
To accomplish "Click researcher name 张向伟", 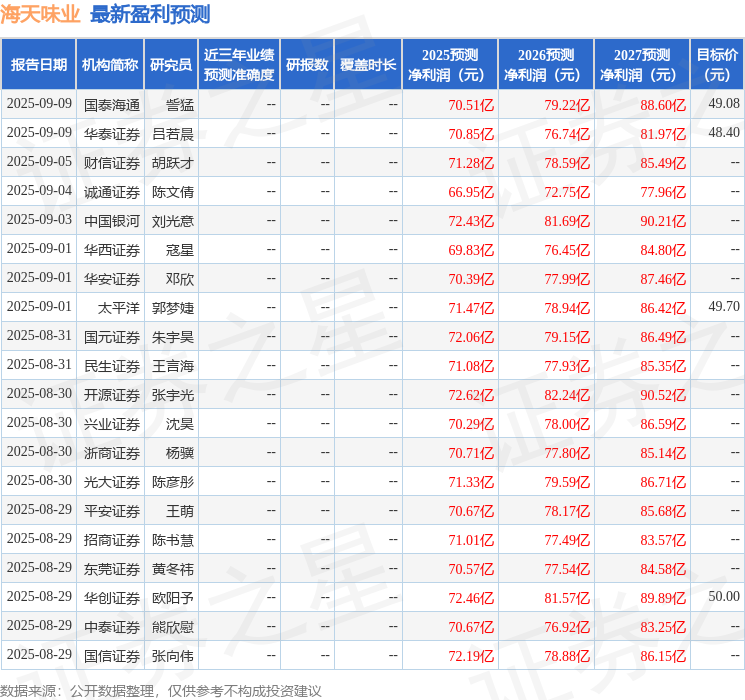I will tap(173, 656).
